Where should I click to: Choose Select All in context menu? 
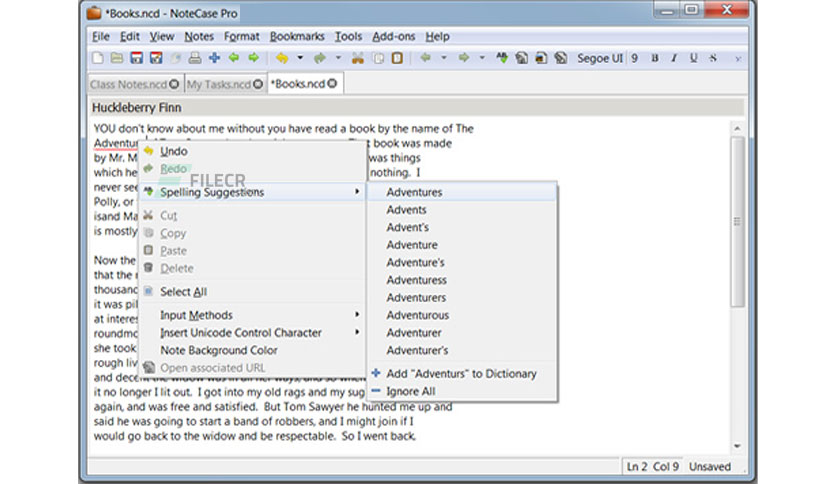[253, 292]
